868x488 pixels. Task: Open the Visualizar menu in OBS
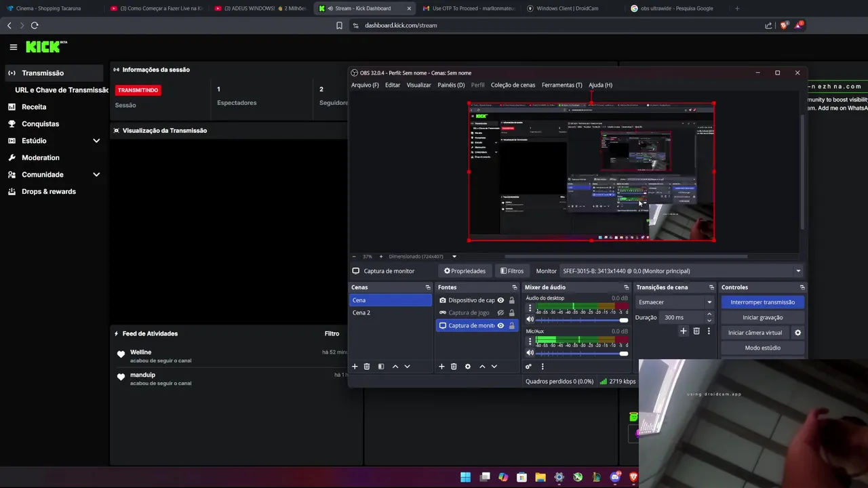[418, 85]
